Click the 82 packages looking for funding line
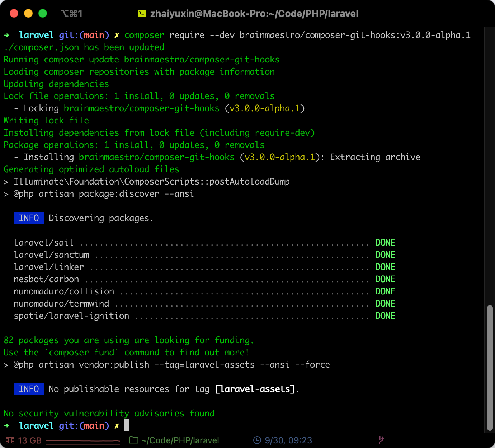Image resolution: width=495 pixels, height=448 pixels. tap(129, 340)
